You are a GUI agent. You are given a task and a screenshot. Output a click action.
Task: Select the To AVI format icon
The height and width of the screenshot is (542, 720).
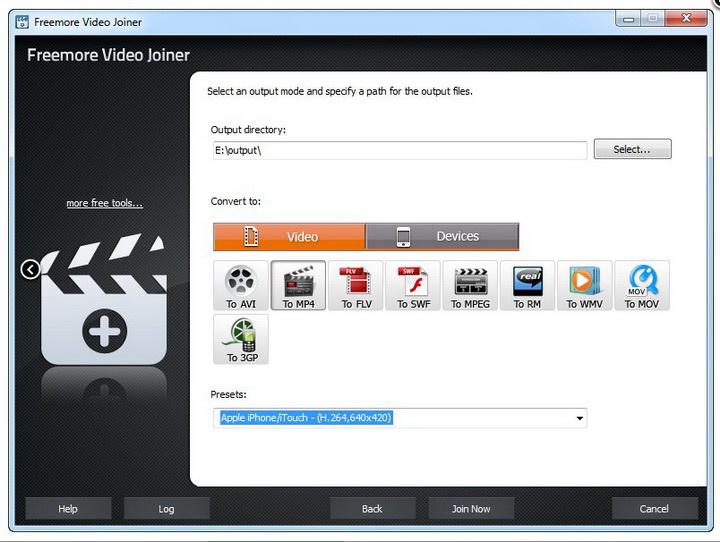pyautogui.click(x=241, y=285)
